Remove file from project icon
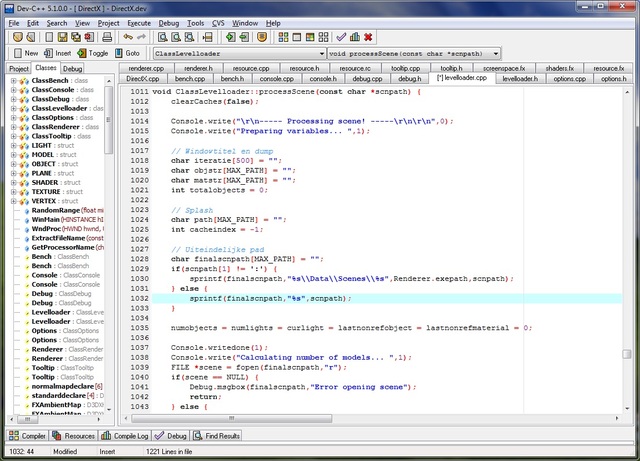 [244, 37]
